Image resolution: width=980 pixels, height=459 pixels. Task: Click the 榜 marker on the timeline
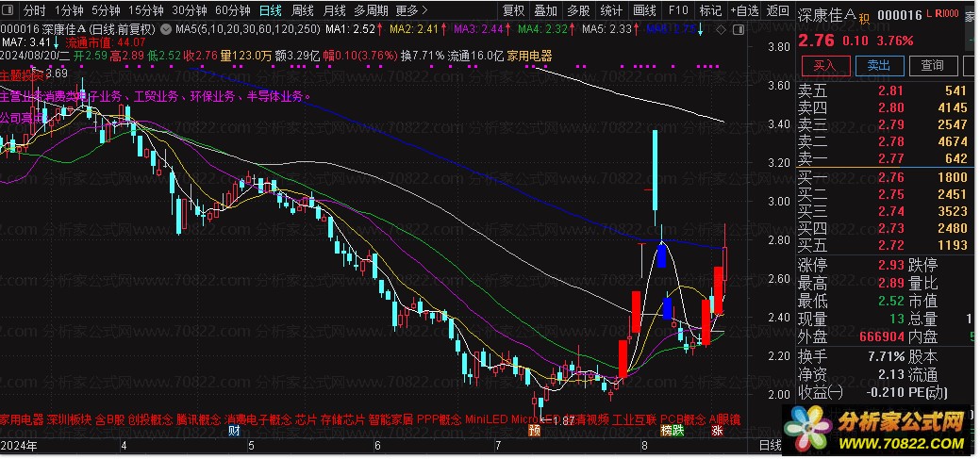(x=667, y=431)
